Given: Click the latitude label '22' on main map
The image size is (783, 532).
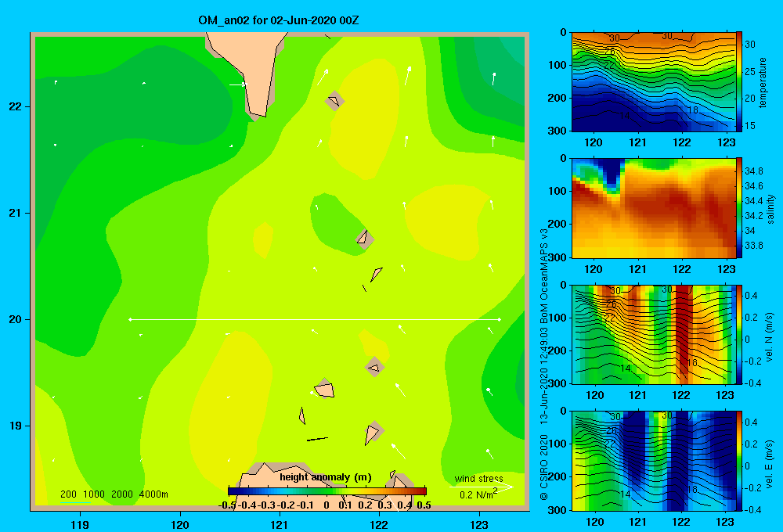Looking at the screenshot, I should point(16,107).
